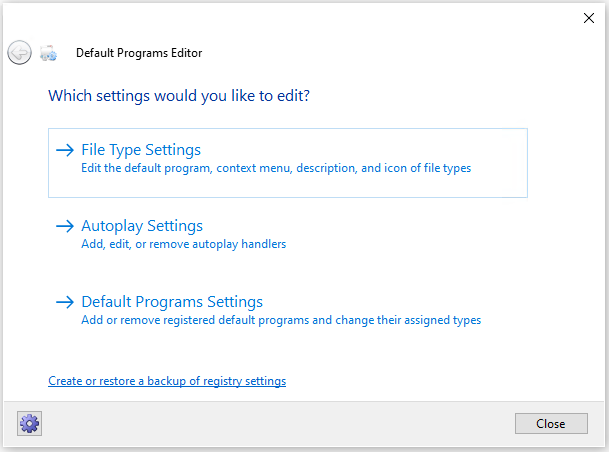
Task: Click the 'Which settings would you like to edit?' heading
Action: click(178, 96)
